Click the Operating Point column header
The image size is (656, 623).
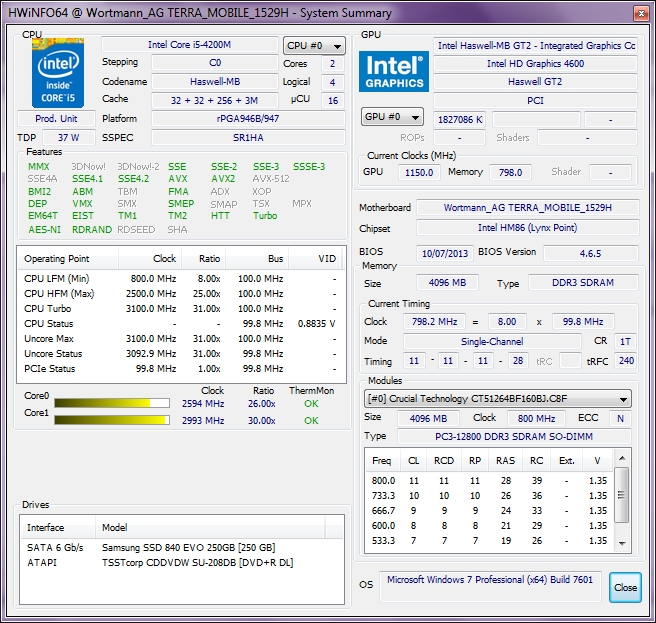pyautogui.click(x=68, y=259)
